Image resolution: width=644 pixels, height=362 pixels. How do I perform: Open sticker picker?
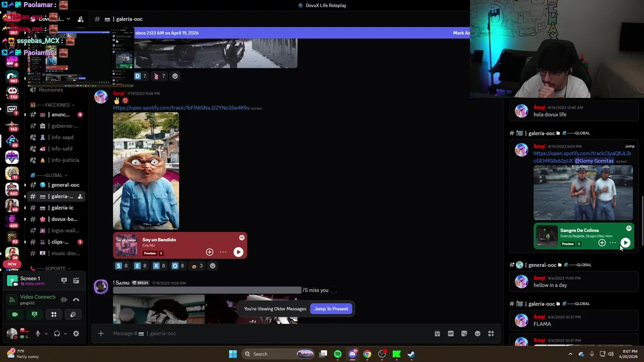click(464, 333)
